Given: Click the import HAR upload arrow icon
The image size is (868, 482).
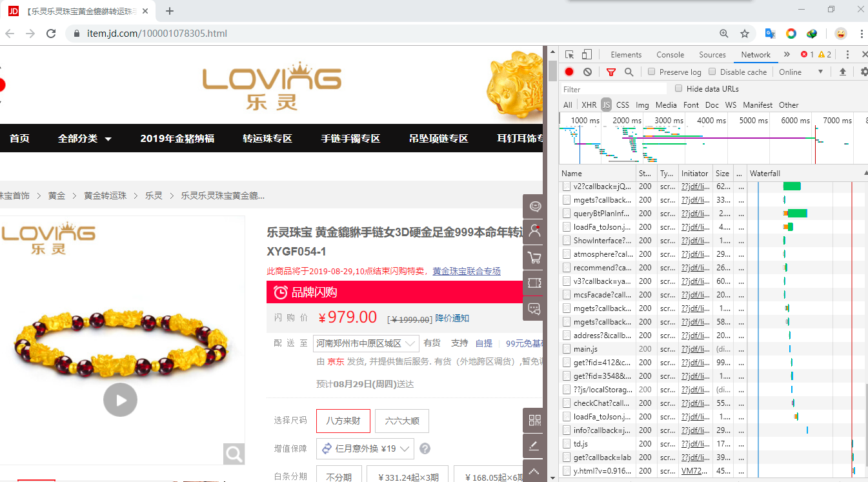Looking at the screenshot, I should coord(842,72).
